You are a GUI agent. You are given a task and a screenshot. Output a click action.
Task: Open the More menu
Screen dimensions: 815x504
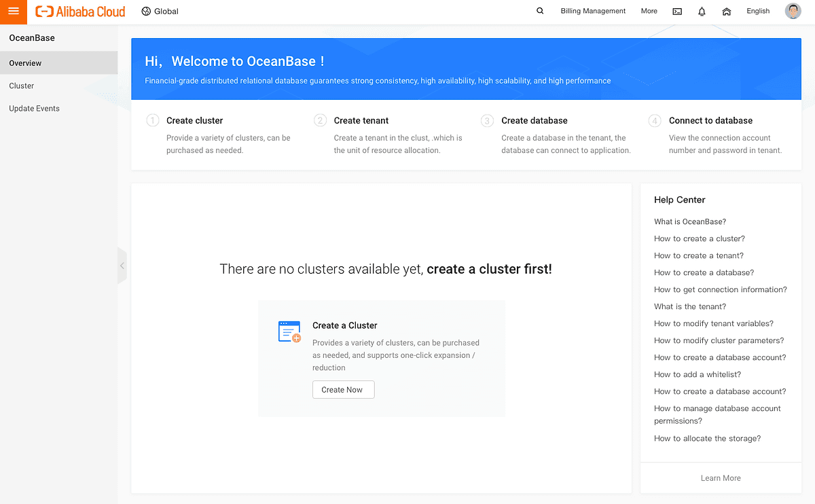tap(649, 11)
